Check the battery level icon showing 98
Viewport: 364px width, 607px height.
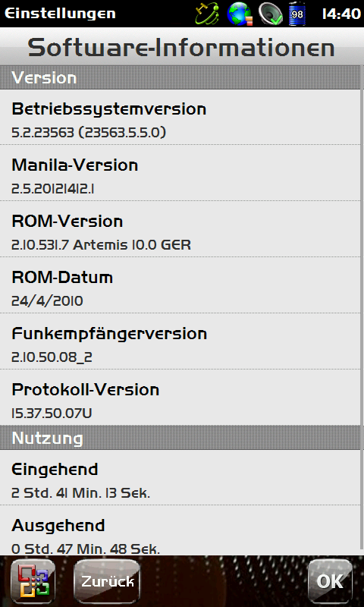click(x=297, y=14)
